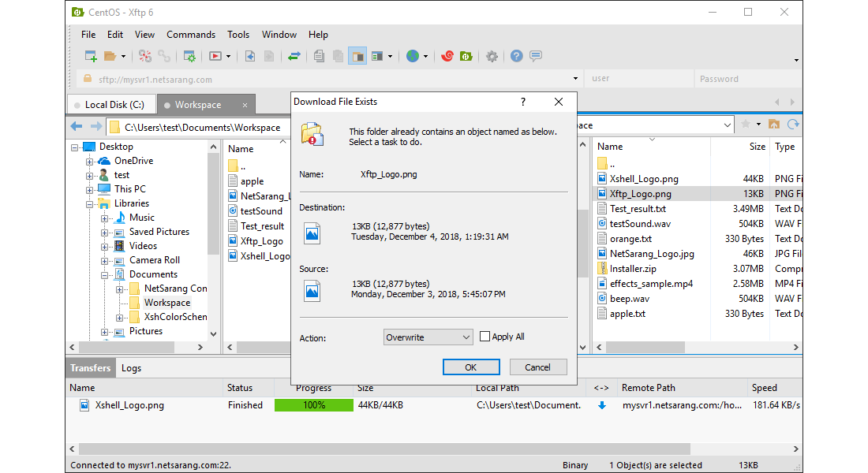Click the greyed right-arrow transfer icon
Image resolution: width=868 pixels, height=473 pixels.
(269, 57)
